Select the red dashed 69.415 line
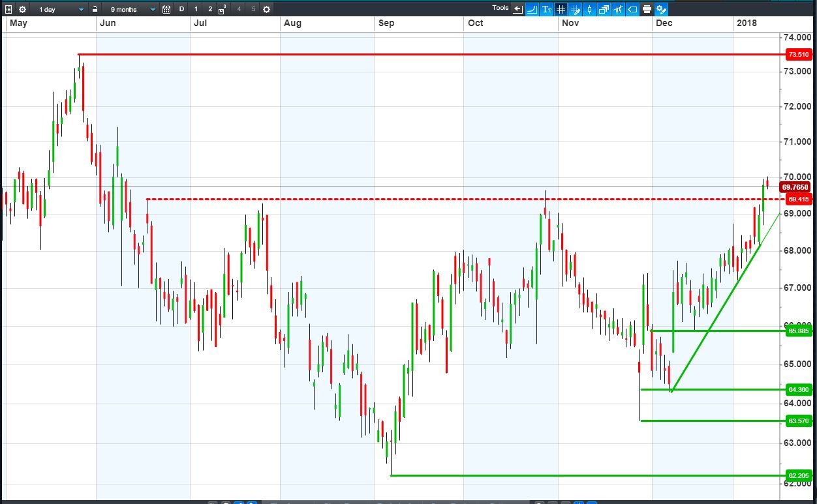 [x=466, y=199]
